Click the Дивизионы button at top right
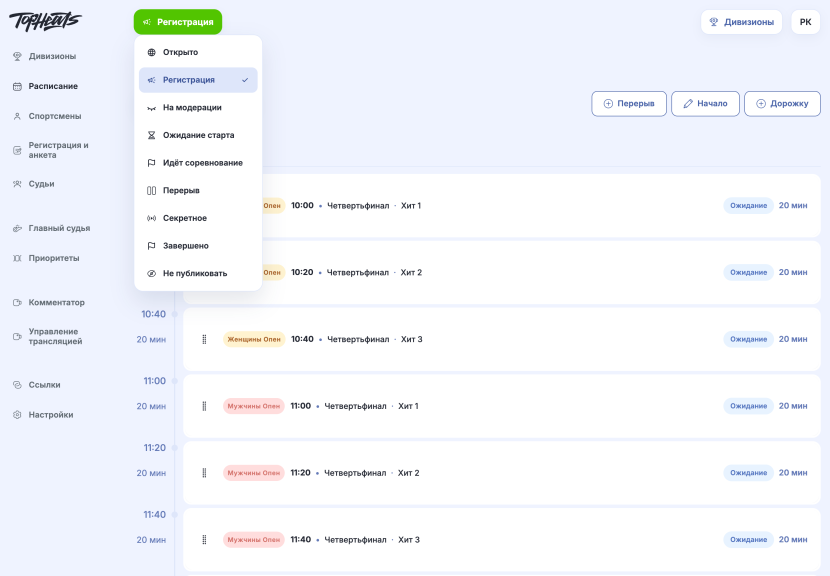 tap(741, 22)
